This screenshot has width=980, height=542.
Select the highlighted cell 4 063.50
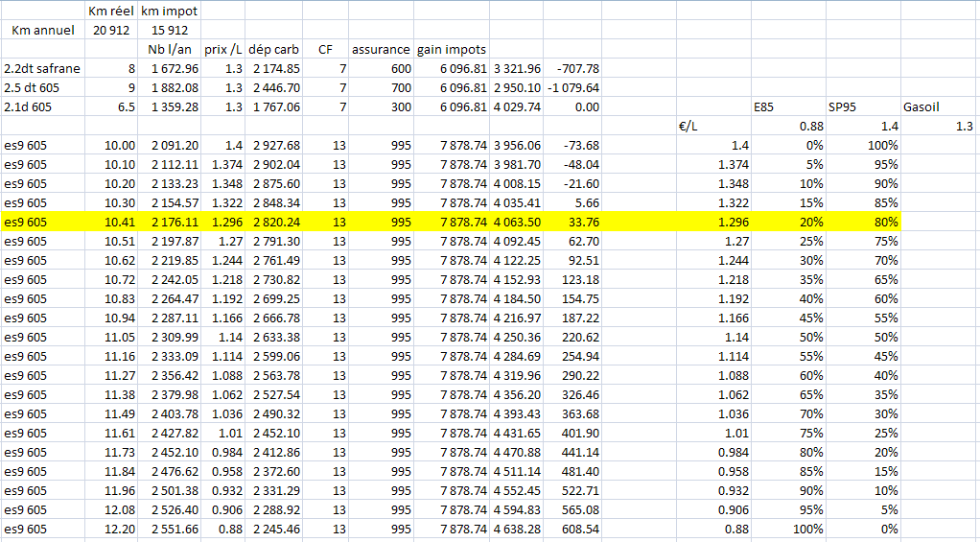click(516, 222)
